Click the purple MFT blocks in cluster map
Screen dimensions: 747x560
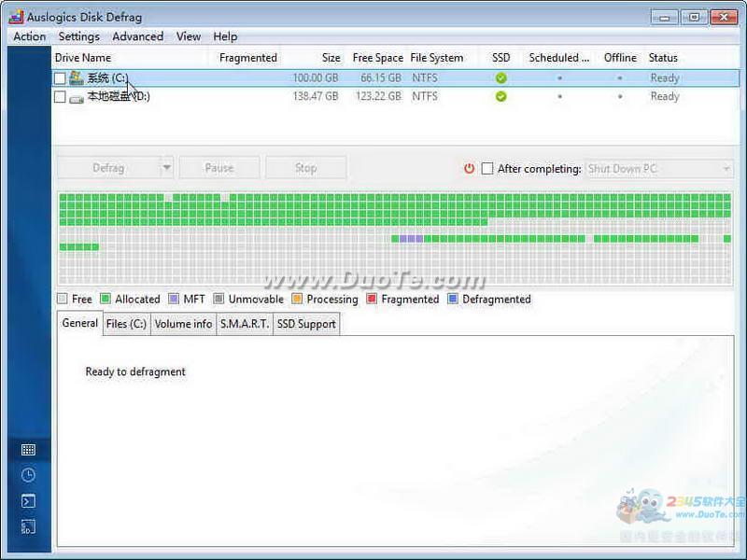(x=411, y=239)
